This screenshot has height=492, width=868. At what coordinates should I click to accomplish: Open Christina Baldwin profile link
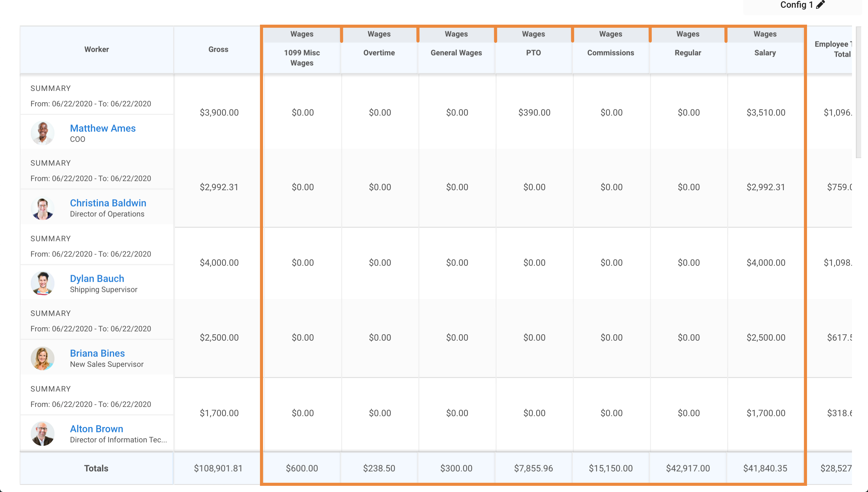click(108, 203)
